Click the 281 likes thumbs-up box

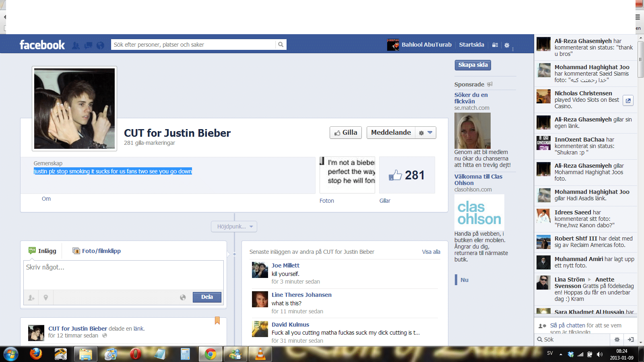coord(407,175)
